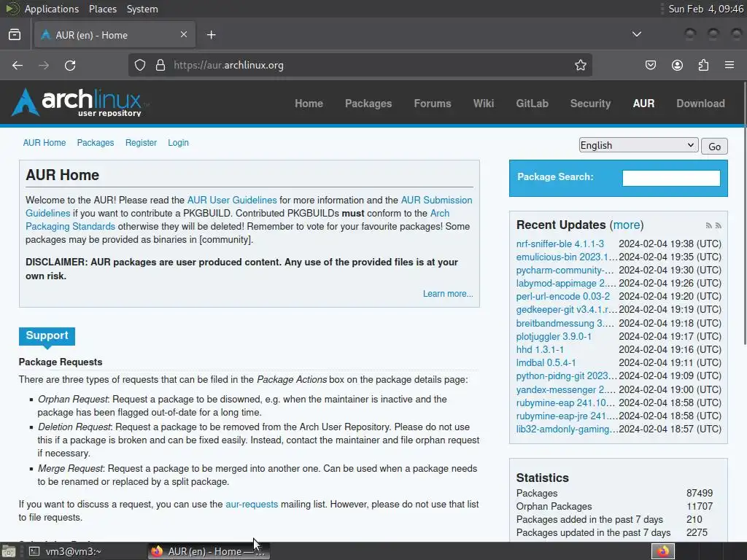Open the python-pidng-git package link
747x560 pixels.
566,376
